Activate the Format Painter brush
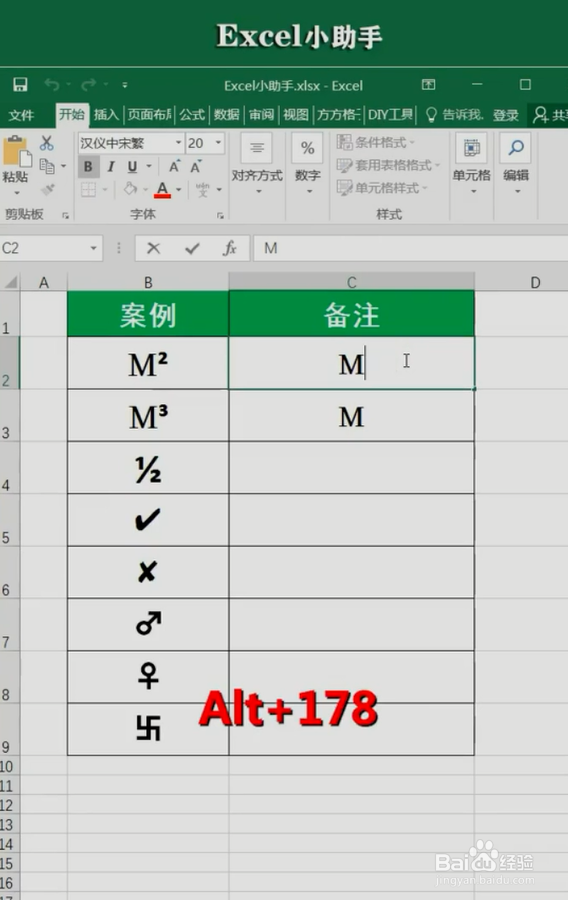Viewport: 568px width, 900px height. (x=48, y=189)
